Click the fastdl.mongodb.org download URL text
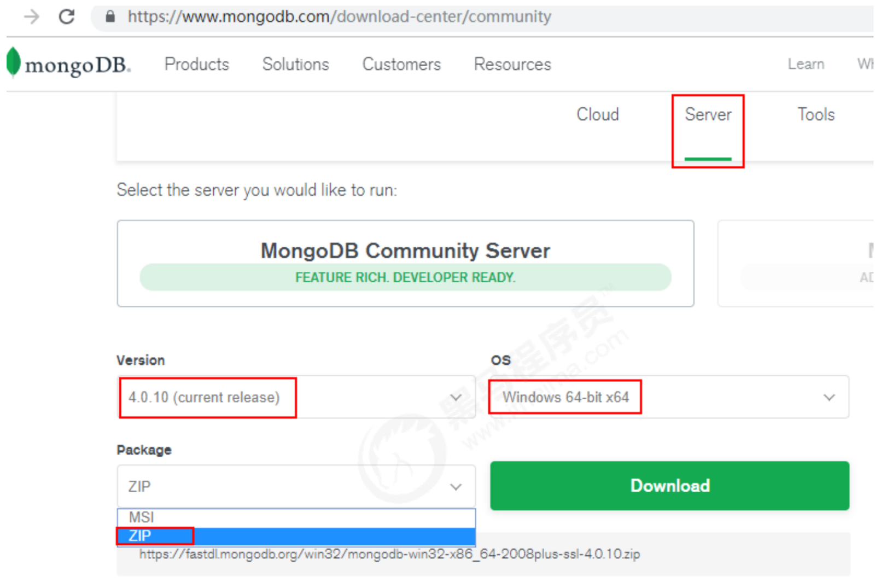The height and width of the screenshot is (588, 875). pyautogui.click(x=389, y=554)
